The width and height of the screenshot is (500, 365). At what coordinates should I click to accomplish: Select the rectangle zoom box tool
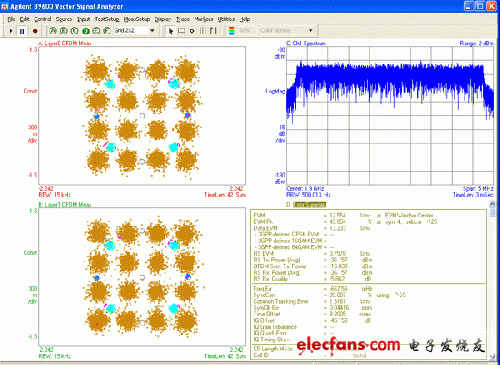(x=181, y=31)
